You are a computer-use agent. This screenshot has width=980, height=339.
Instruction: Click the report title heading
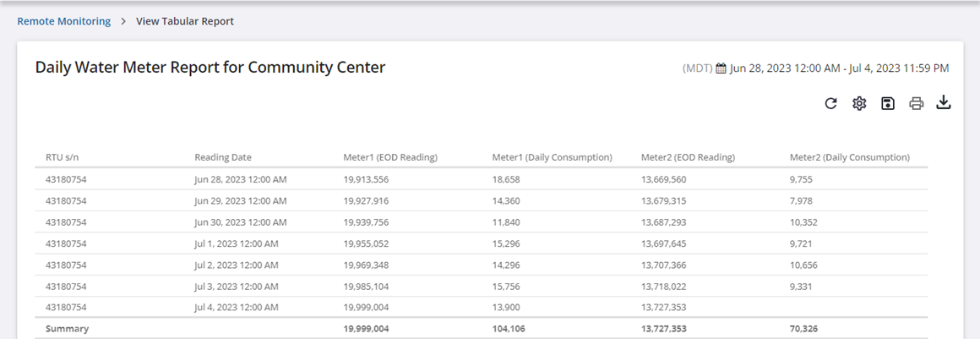[210, 68]
